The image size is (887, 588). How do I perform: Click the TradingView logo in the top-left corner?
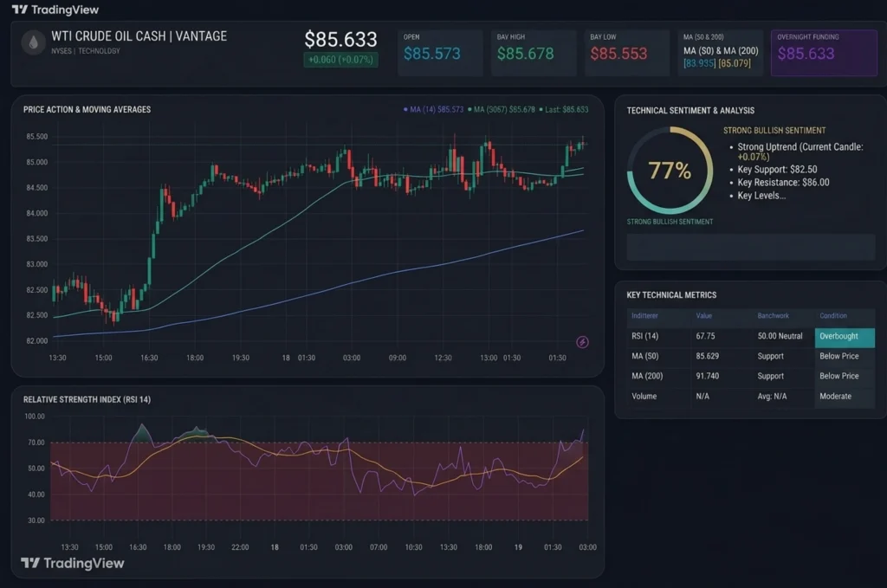(x=55, y=10)
